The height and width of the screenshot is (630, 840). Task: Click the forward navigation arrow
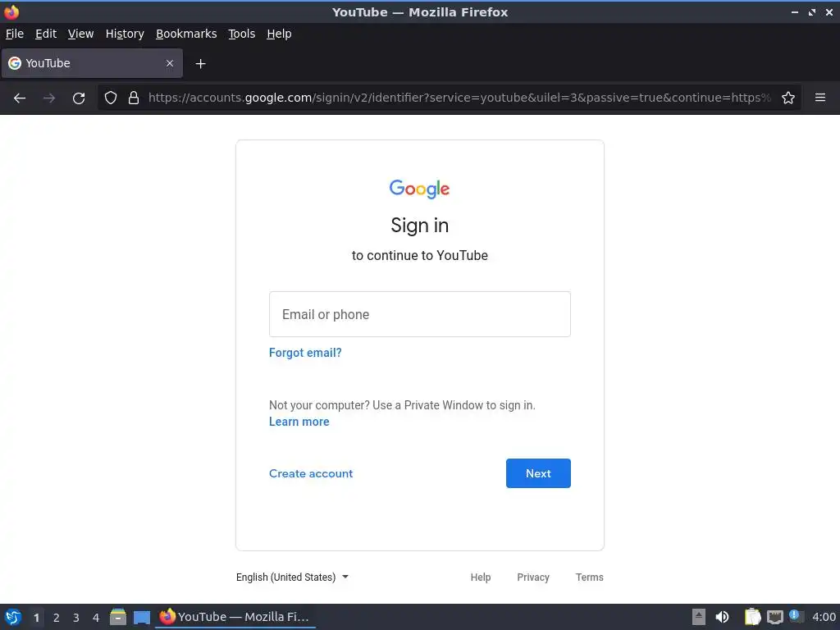tap(49, 98)
